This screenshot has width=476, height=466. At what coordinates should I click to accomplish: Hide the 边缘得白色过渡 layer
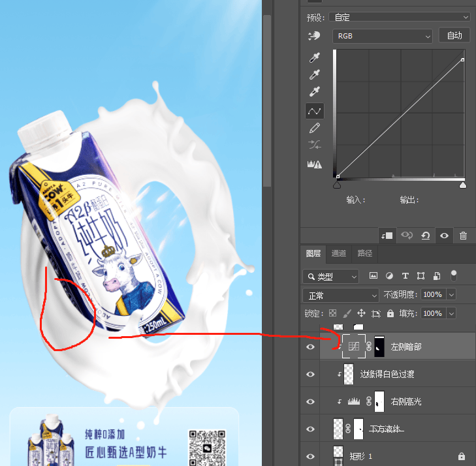click(310, 374)
